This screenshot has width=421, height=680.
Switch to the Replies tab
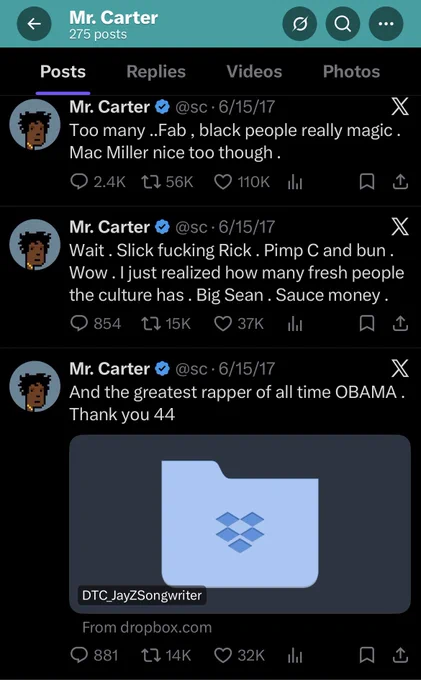pos(156,72)
